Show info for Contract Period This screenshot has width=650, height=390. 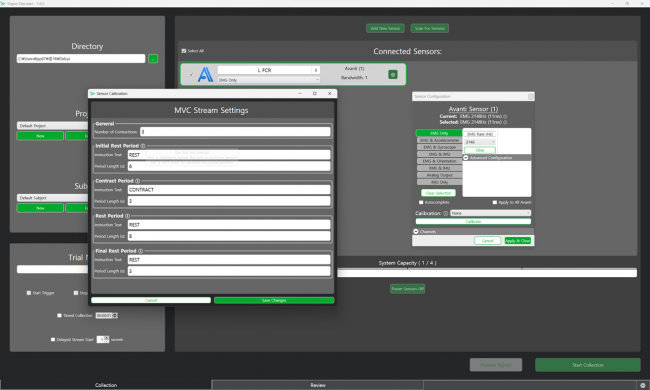click(138, 181)
